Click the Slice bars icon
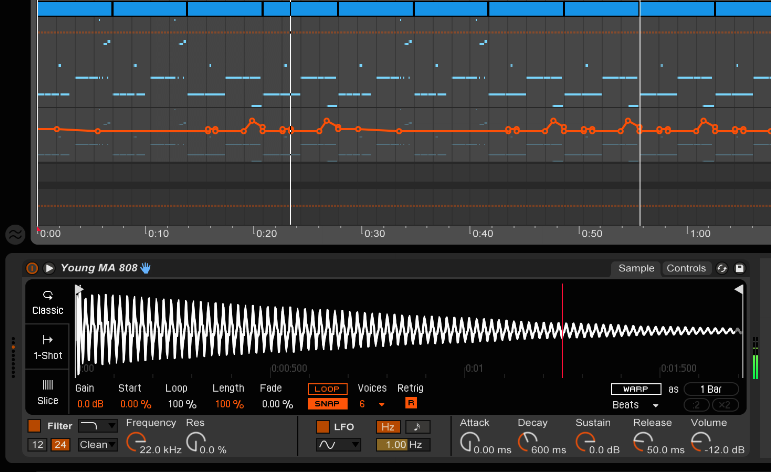The height and width of the screenshot is (472, 771). click(48, 384)
